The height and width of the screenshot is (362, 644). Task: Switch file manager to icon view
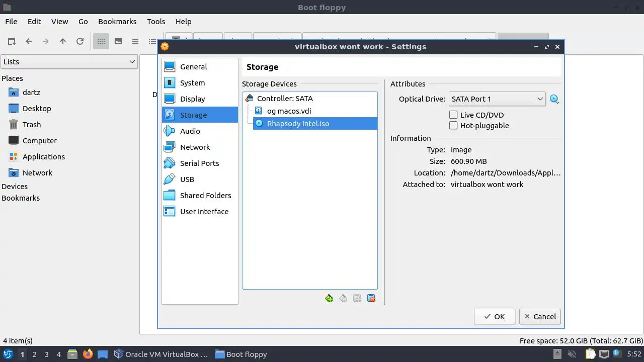[101, 41]
